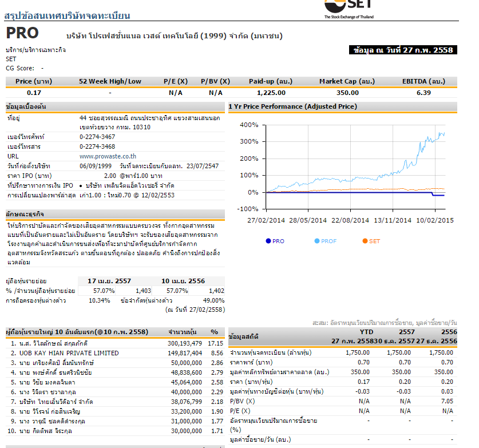Screen dimensions: 479x448
Task: Select the Paid-up value 1,225.00
Action: [x=271, y=93]
